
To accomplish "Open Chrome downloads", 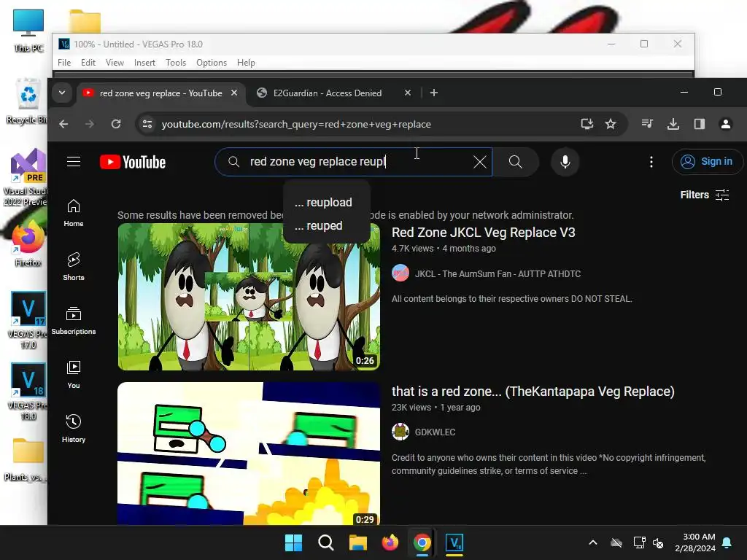I will click(x=673, y=124).
